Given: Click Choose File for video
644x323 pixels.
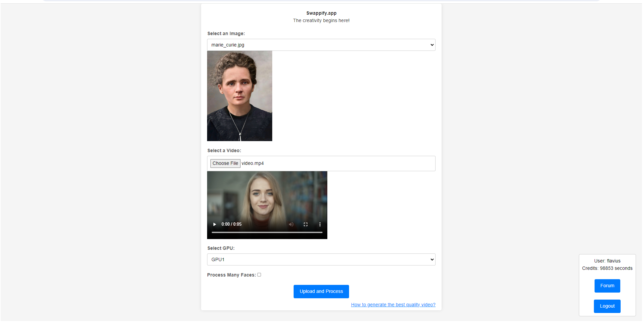Looking at the screenshot, I should tap(225, 163).
